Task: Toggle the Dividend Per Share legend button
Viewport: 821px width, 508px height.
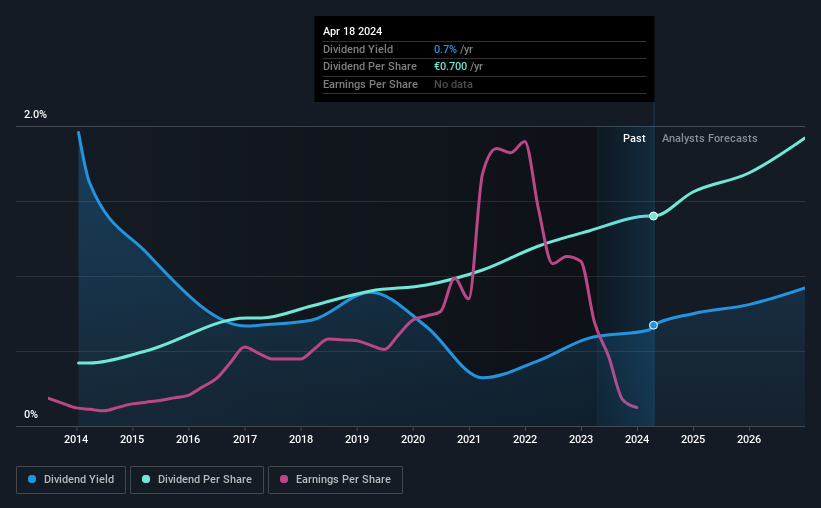Action: [197, 480]
